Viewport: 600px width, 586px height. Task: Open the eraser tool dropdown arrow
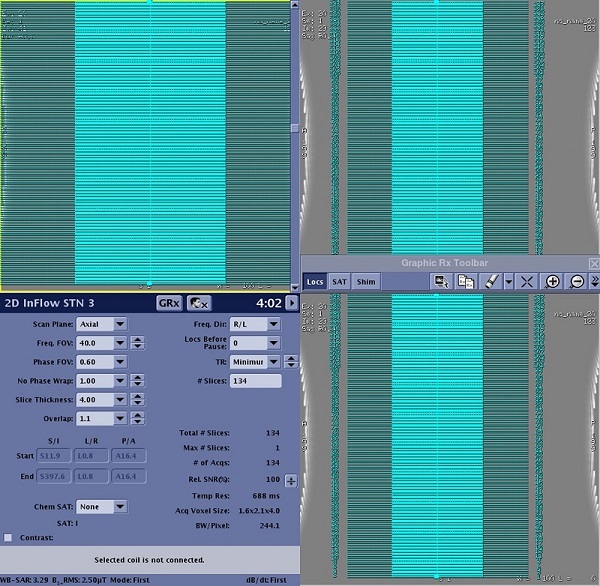508,282
